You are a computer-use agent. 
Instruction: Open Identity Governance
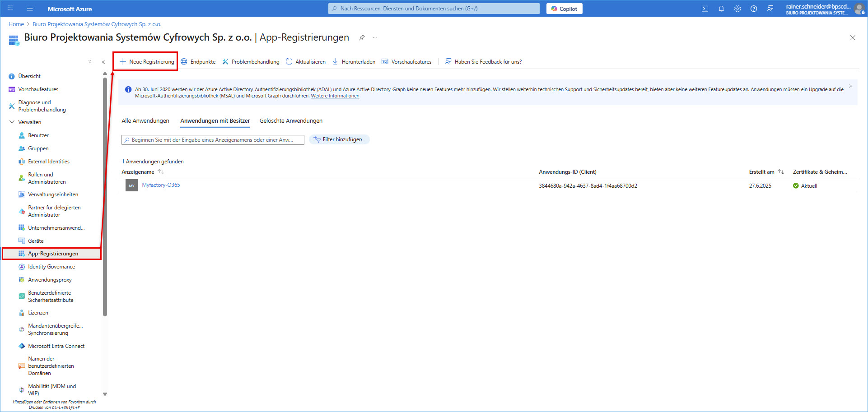[x=51, y=267]
